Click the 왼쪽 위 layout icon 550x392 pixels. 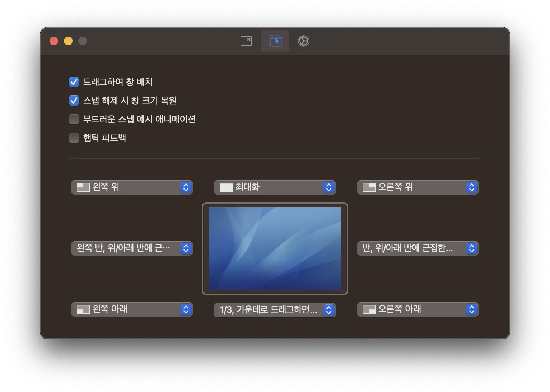tap(83, 187)
